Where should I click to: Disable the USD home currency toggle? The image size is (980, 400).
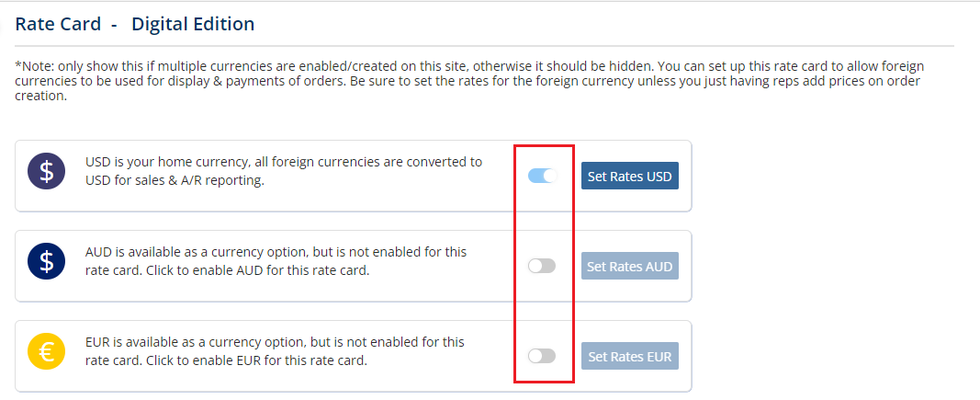point(543,176)
